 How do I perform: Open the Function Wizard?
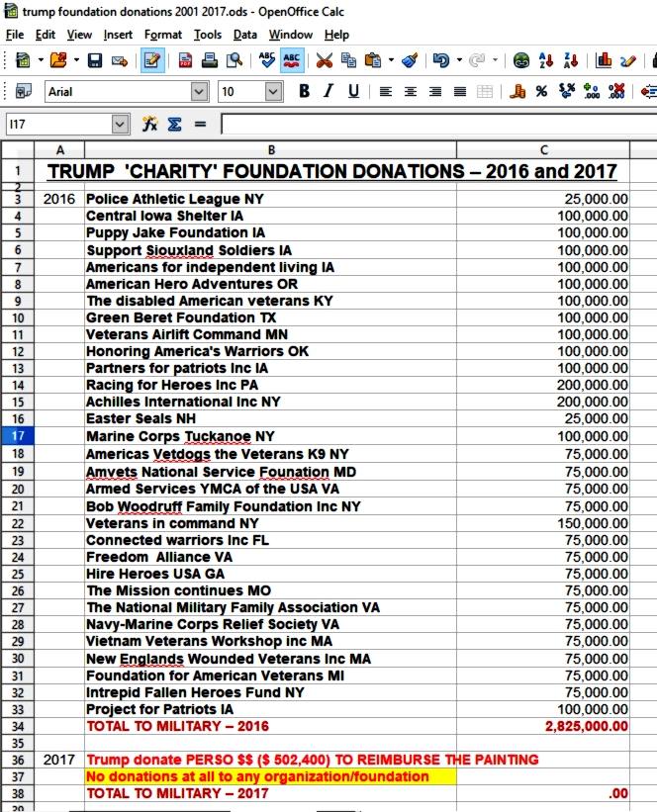(x=149, y=125)
